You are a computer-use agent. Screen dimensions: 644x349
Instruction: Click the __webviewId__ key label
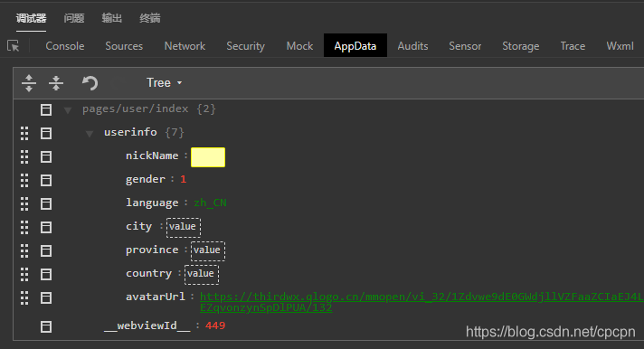147,326
